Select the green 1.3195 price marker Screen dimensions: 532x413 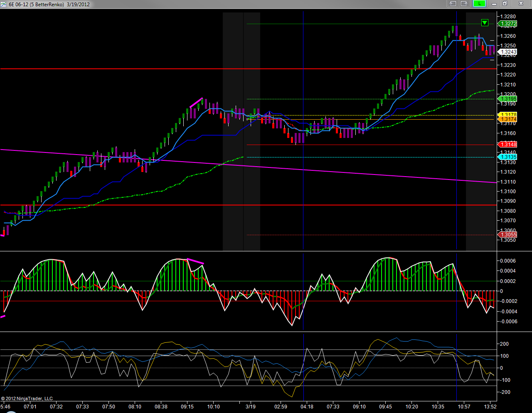click(x=507, y=99)
